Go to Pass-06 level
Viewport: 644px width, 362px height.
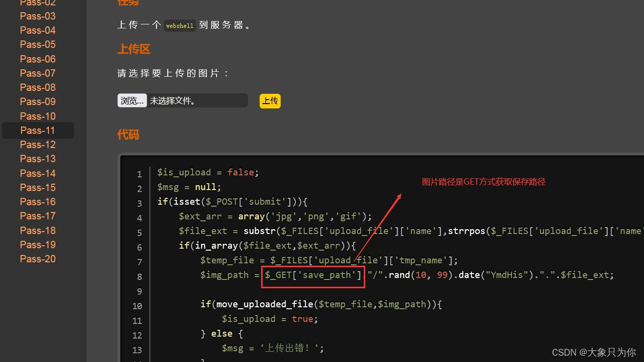38,59
